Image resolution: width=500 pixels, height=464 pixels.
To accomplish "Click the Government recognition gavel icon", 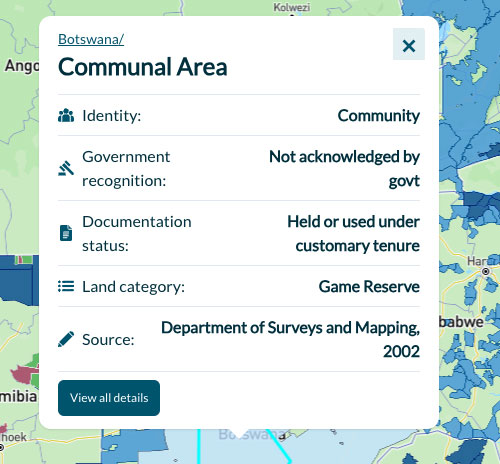I will click(x=66, y=168).
